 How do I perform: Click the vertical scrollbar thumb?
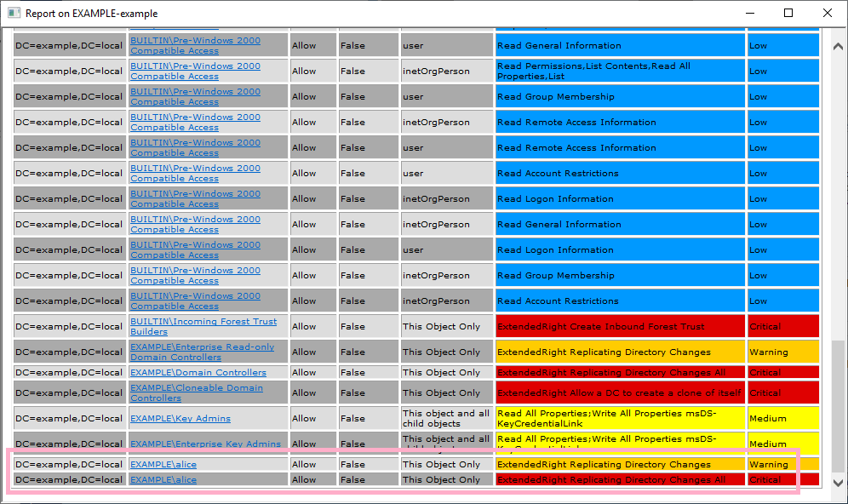point(838,407)
